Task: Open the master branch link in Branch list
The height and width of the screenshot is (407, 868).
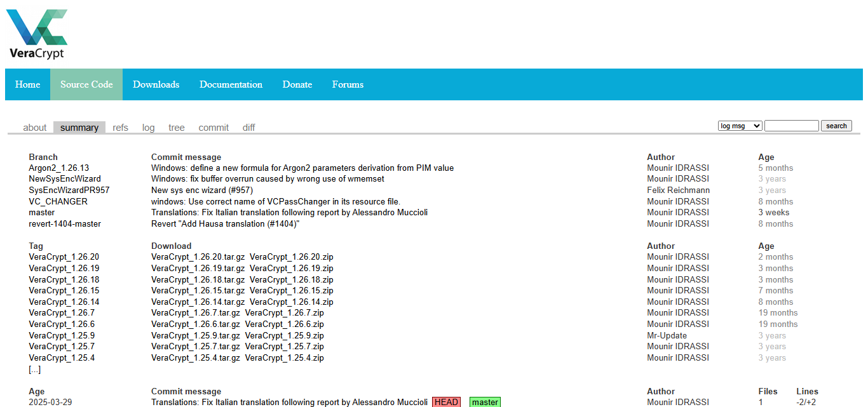Action: point(42,212)
